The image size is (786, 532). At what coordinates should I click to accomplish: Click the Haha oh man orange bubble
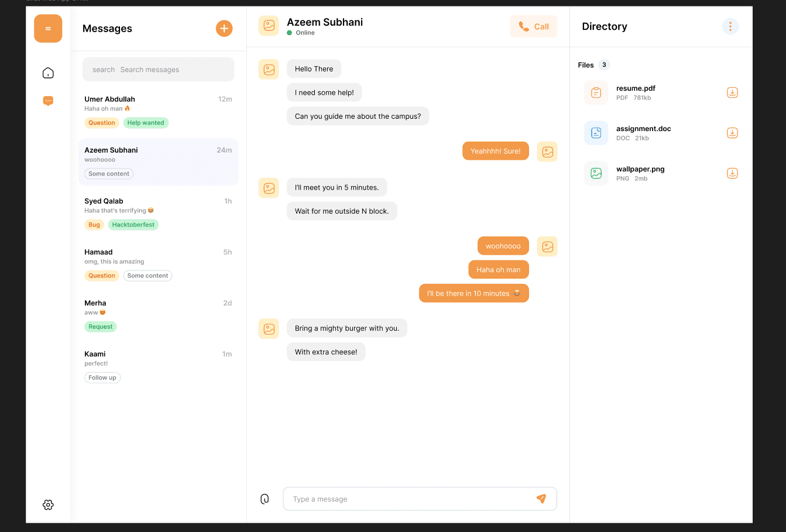[x=499, y=270]
